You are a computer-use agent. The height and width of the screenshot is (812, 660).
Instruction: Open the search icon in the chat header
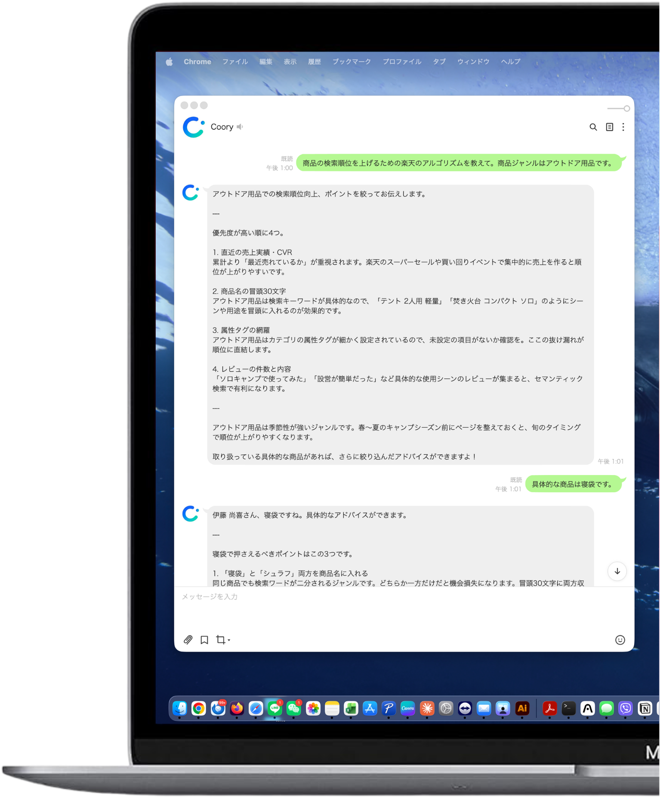[593, 127]
